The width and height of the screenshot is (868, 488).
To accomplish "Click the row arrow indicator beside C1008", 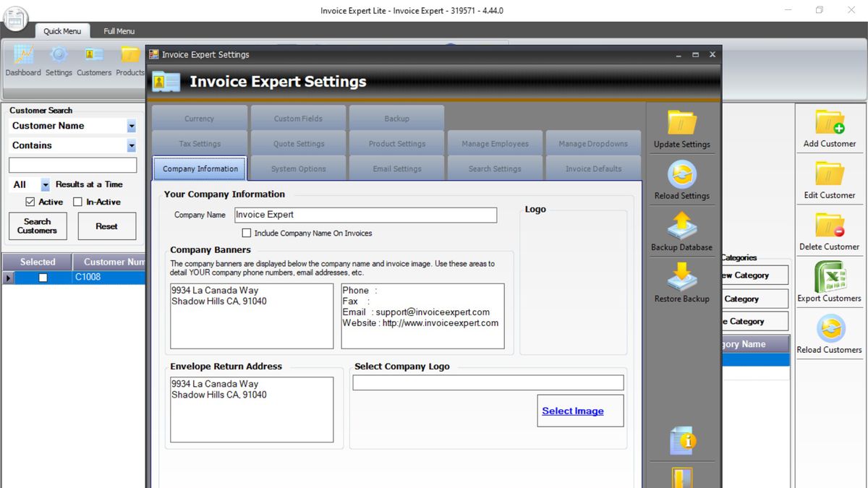I will point(8,278).
